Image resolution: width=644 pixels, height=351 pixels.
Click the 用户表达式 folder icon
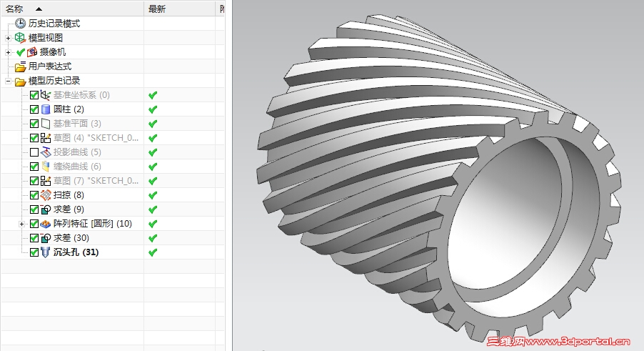[20, 66]
